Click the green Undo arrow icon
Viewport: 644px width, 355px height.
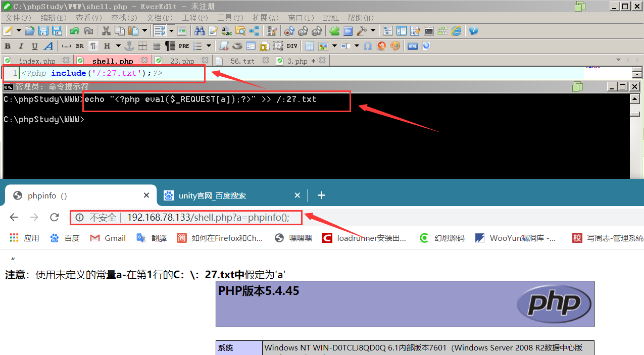[x=75, y=31]
